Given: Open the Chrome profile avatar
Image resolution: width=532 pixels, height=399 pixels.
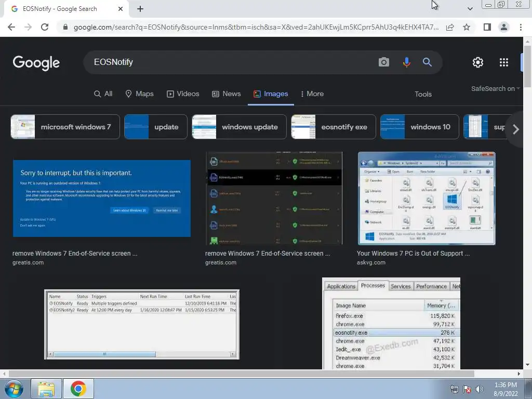Looking at the screenshot, I should pos(504,27).
